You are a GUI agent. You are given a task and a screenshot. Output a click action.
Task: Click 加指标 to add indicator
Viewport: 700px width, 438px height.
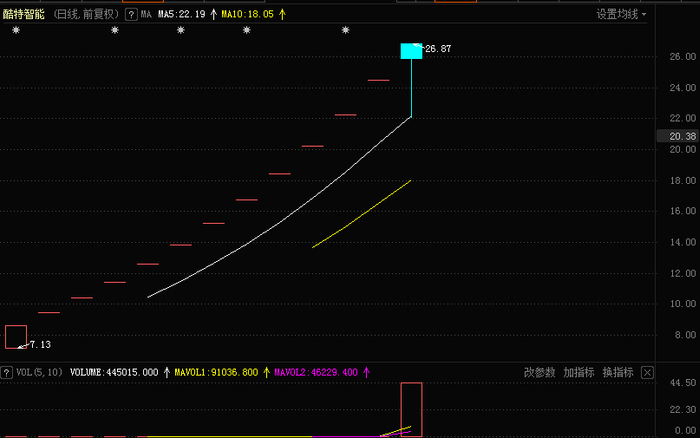(579, 372)
